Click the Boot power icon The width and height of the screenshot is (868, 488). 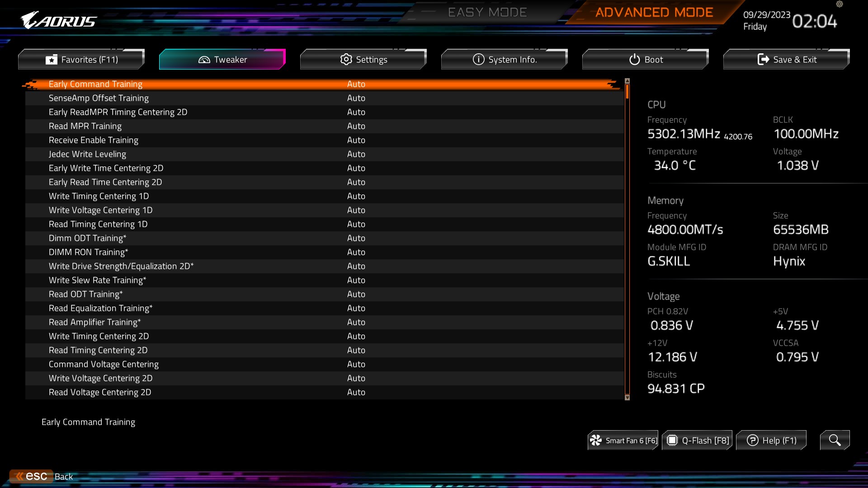[x=635, y=60]
